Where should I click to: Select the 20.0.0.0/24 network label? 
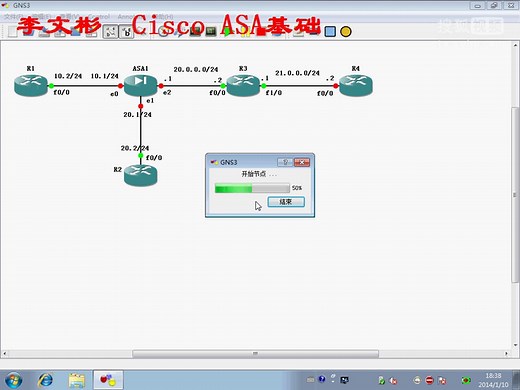pos(196,69)
